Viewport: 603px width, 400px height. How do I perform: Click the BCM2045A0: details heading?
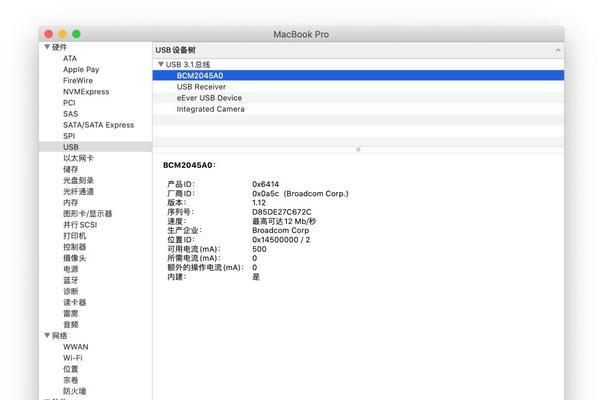[189, 165]
